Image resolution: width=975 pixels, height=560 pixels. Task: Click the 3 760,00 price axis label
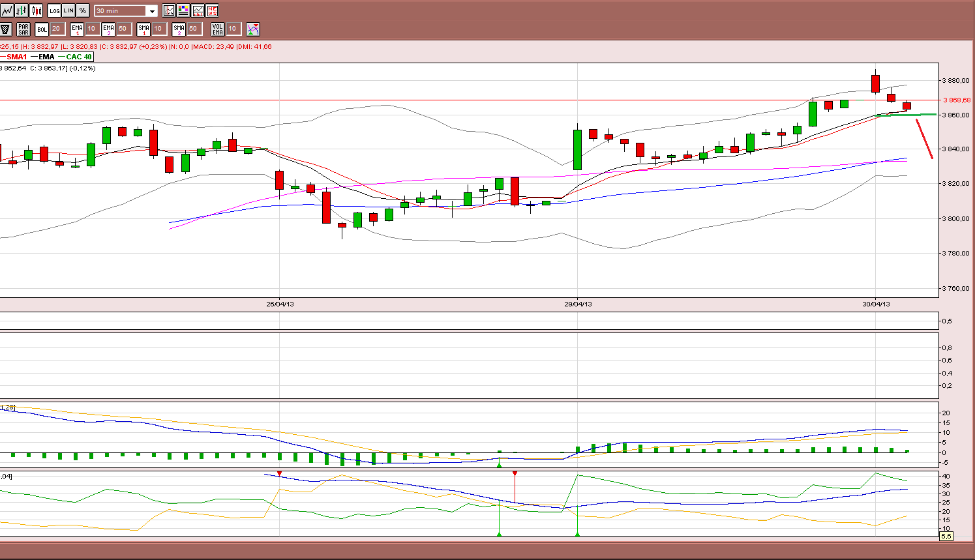956,288
